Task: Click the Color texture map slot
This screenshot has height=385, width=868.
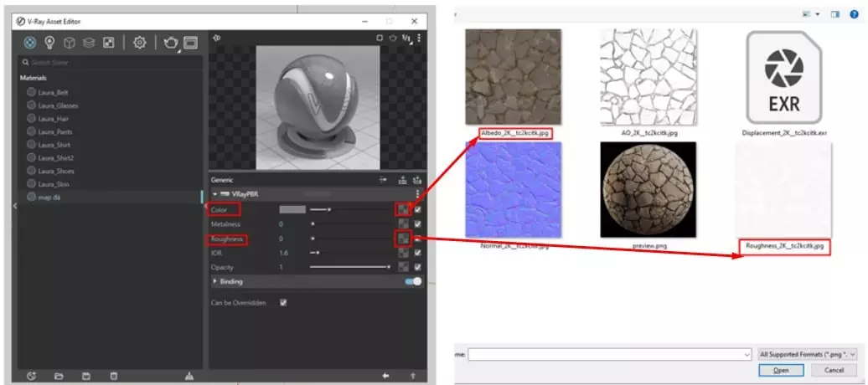Action: pos(404,209)
